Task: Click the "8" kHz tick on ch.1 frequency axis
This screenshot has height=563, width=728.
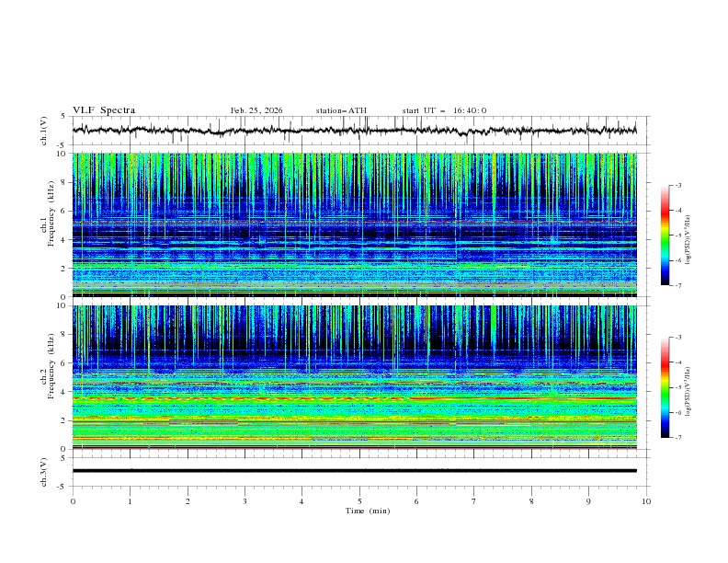Action: point(65,182)
